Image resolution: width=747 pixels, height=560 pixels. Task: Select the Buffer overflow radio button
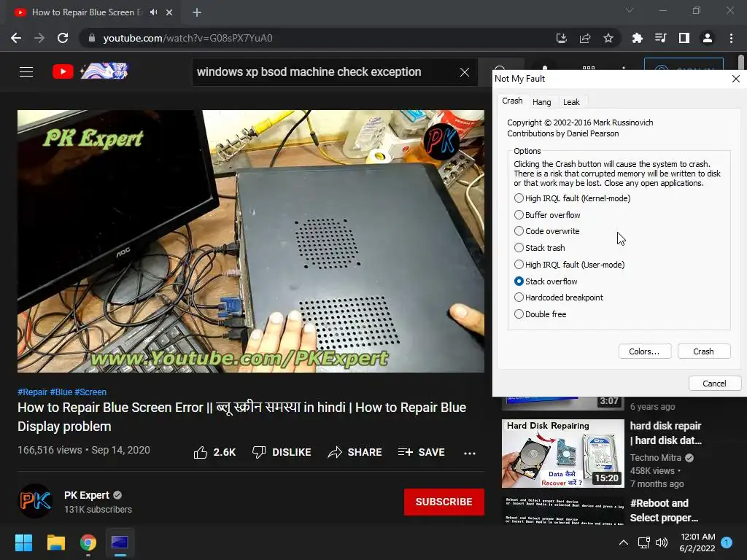tap(547, 215)
